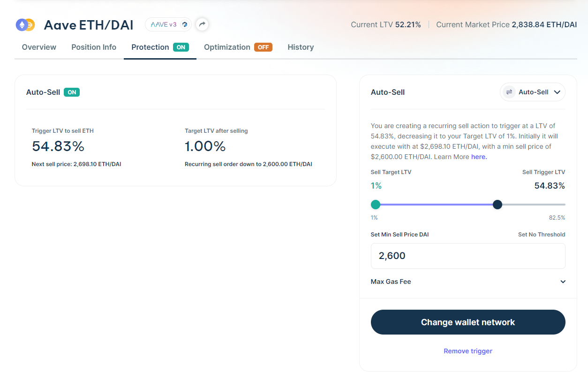Click Recurring sell order down to 2,600.00 text
The width and height of the screenshot is (588, 381).
point(249,164)
